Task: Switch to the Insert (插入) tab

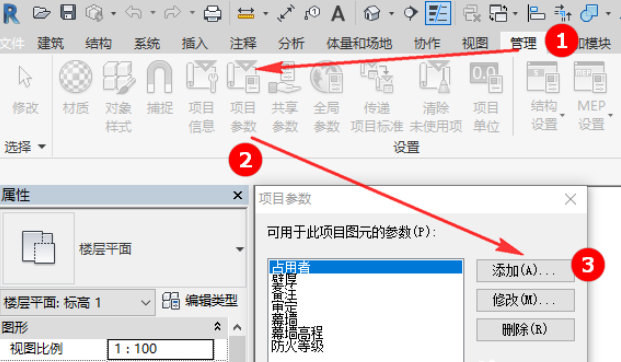Action: coord(194,43)
